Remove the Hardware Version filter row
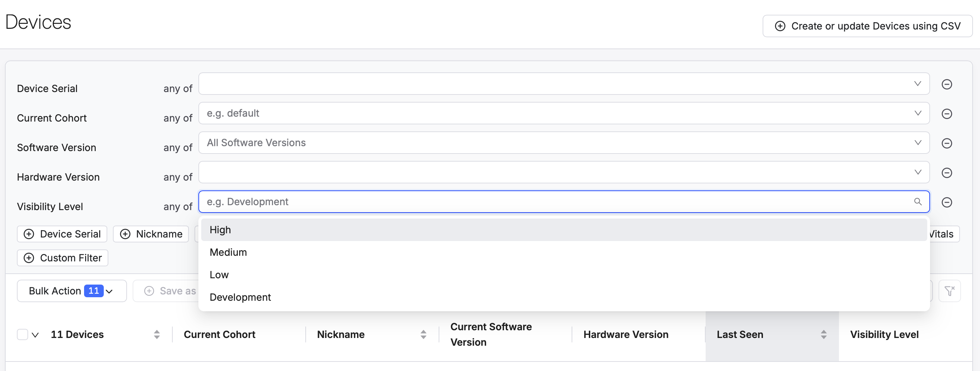Image resolution: width=980 pixels, height=371 pixels. coord(947,173)
